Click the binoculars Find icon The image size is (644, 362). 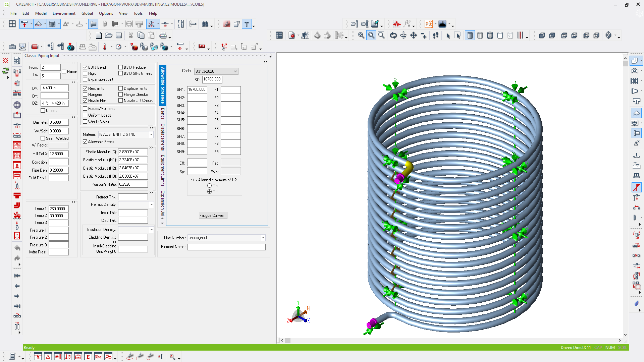click(x=205, y=24)
